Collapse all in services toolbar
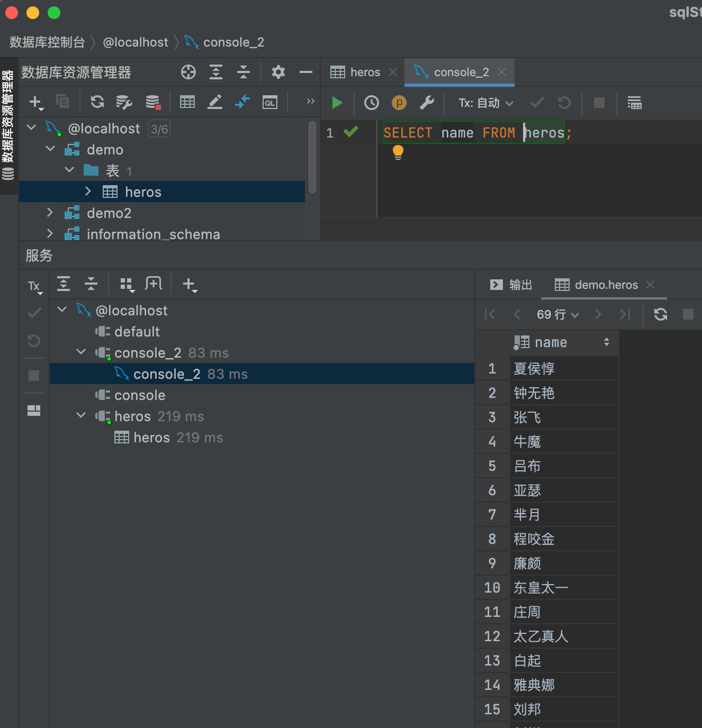This screenshot has height=728, width=702. click(x=91, y=284)
